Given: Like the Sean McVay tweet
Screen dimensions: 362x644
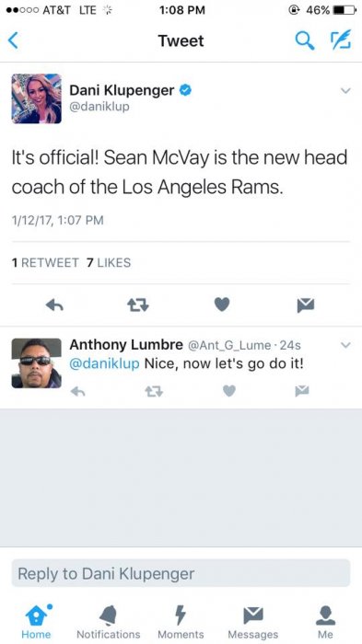Looking at the screenshot, I should [x=222, y=305].
